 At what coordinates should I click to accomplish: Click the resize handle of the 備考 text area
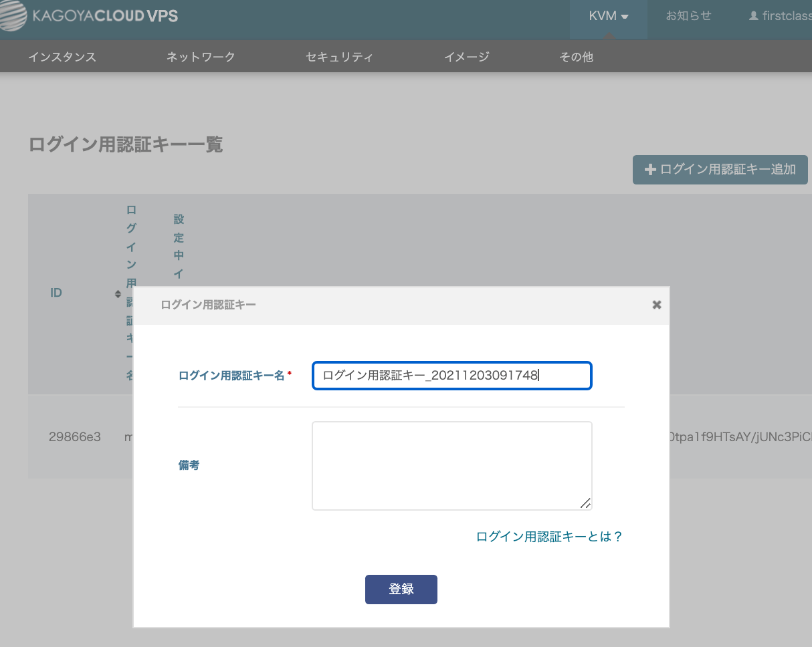585,503
